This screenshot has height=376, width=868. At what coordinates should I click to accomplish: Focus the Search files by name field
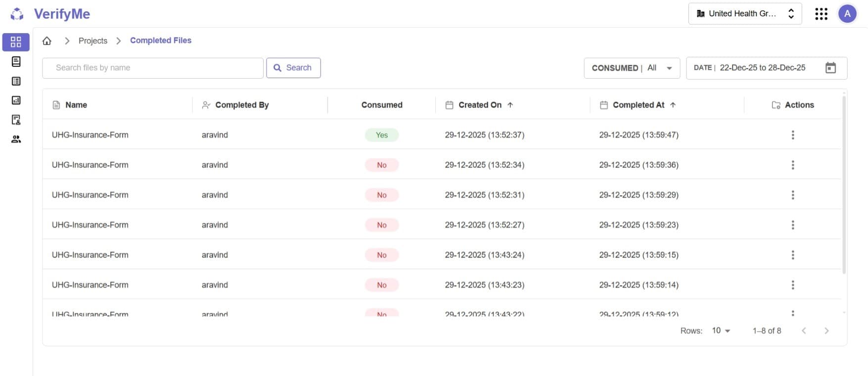point(152,68)
